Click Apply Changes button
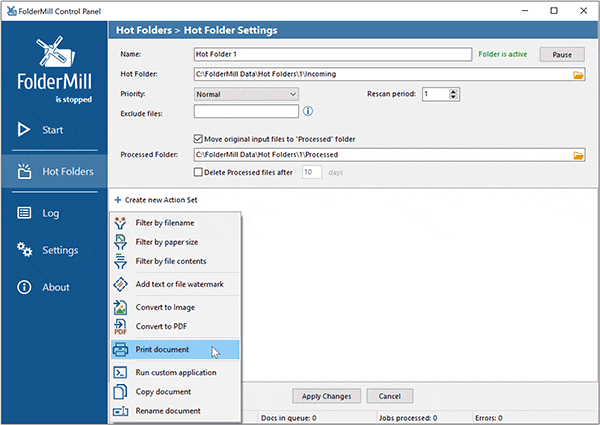 tap(326, 396)
